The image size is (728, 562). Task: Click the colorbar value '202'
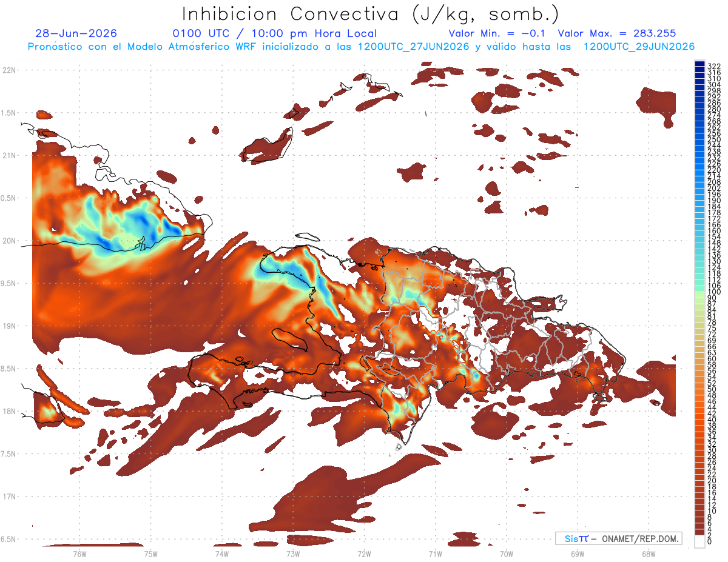click(x=713, y=188)
